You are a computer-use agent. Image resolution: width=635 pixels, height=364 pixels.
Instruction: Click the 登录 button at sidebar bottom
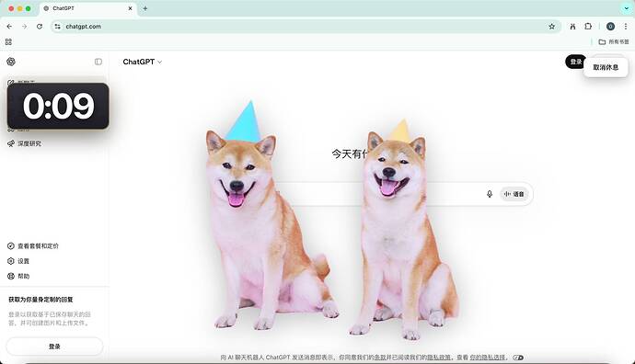[x=54, y=347]
